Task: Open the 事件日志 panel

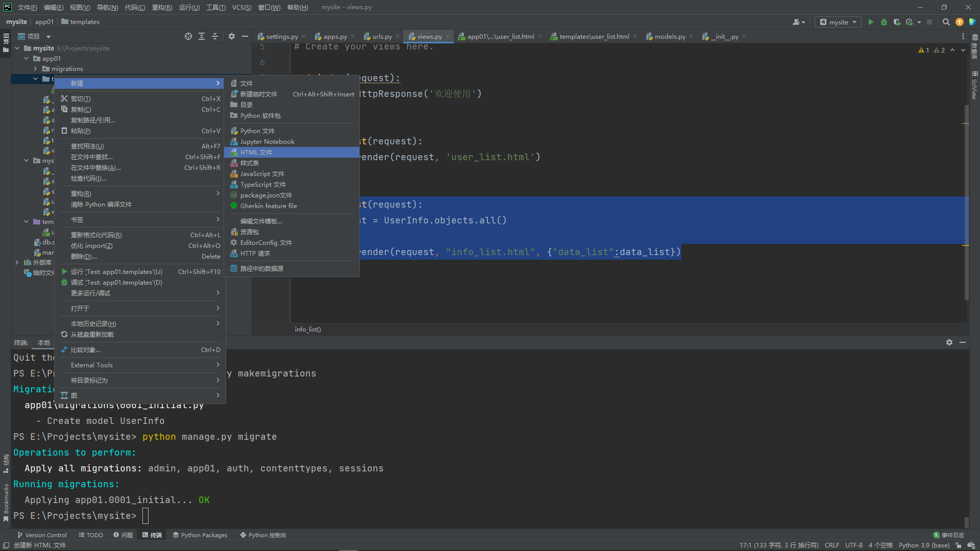Action: (x=948, y=535)
